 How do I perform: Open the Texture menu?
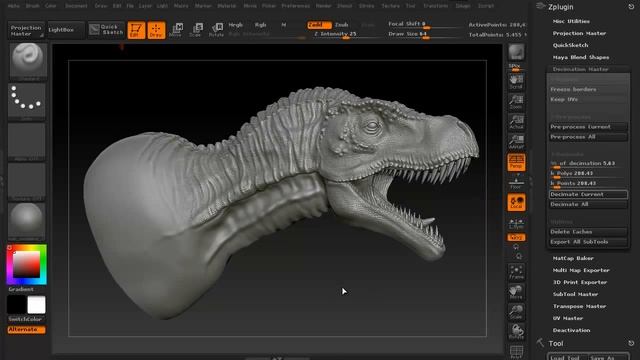[391, 6]
